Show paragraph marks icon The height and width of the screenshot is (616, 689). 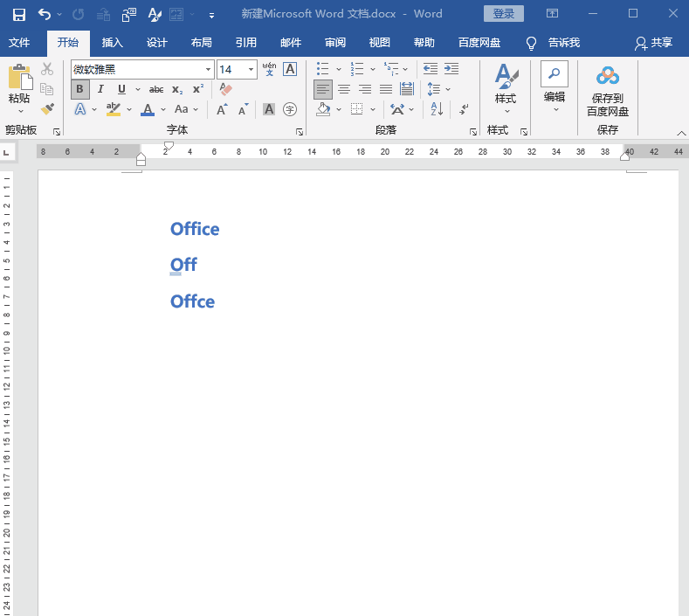pyautogui.click(x=464, y=109)
